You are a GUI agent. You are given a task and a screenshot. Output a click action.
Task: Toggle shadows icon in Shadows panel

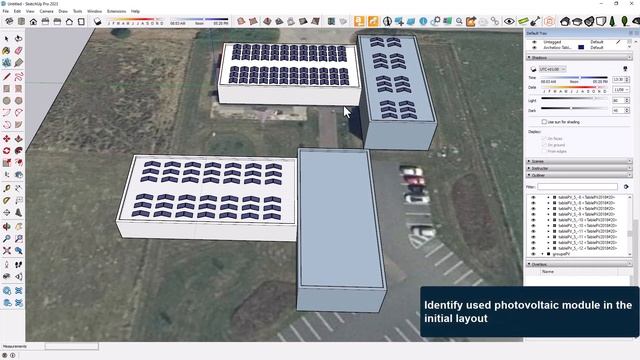[533, 69]
